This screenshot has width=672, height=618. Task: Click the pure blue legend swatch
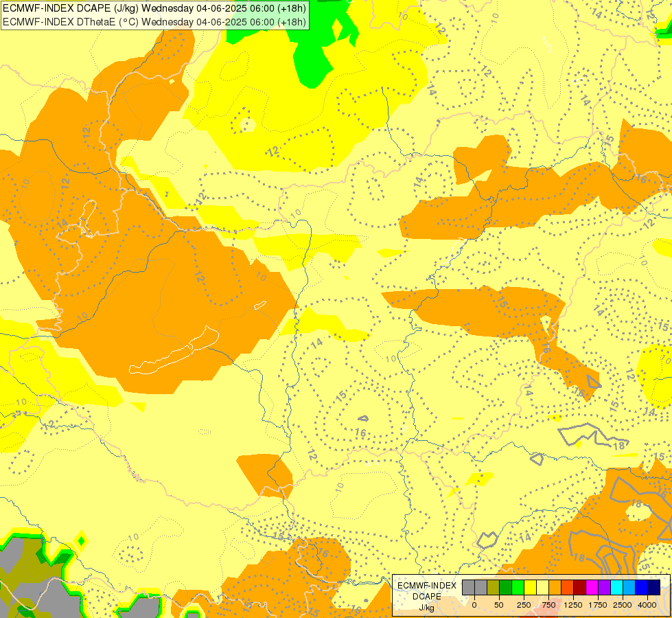click(x=642, y=587)
